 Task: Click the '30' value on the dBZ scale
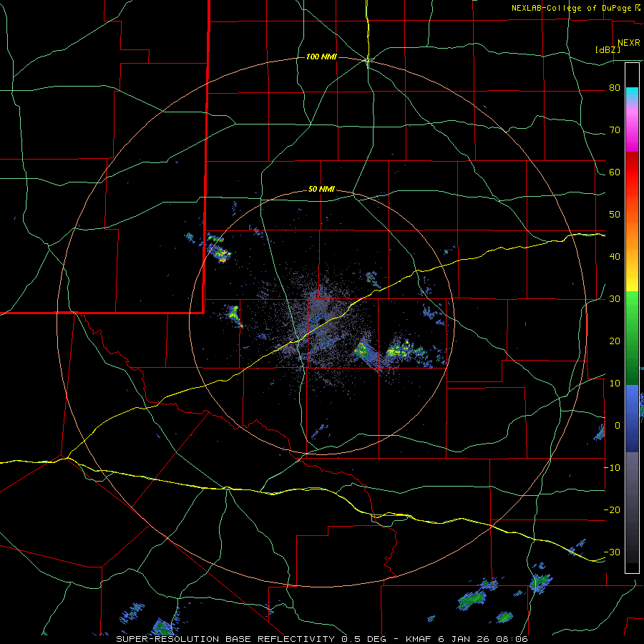pos(615,299)
